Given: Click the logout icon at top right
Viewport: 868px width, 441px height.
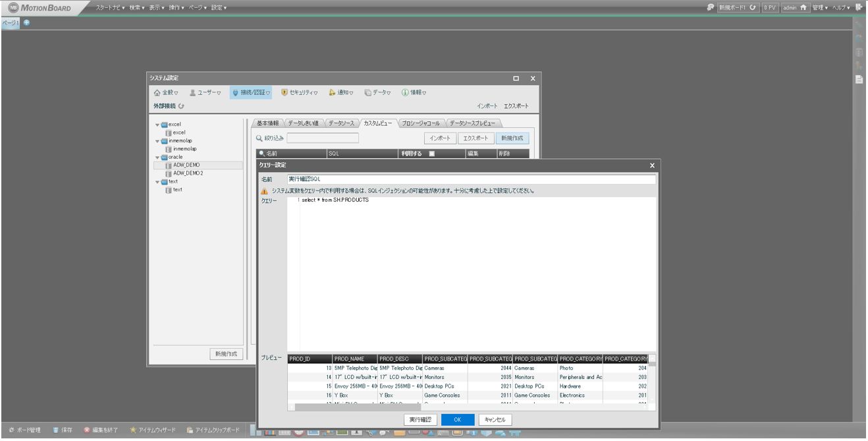Looking at the screenshot, I should point(860,7).
